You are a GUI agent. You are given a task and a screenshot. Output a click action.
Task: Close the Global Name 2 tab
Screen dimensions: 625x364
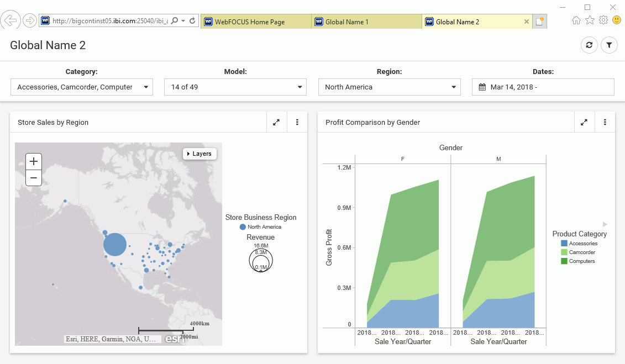pyautogui.click(x=527, y=22)
